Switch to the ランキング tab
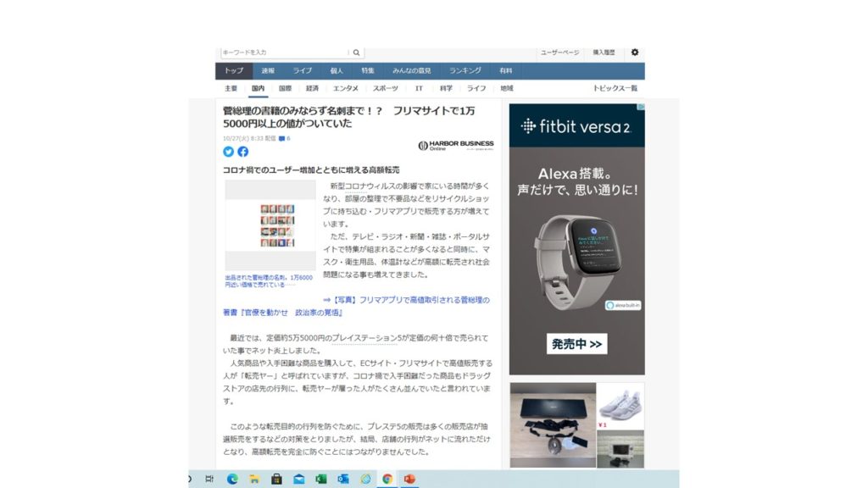This screenshot has height=488, width=868. pos(465,71)
